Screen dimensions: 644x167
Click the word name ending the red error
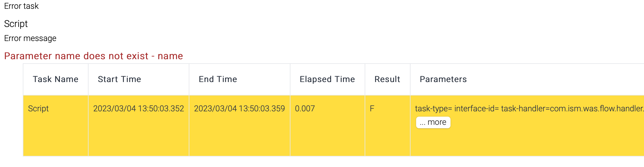pyautogui.click(x=170, y=56)
